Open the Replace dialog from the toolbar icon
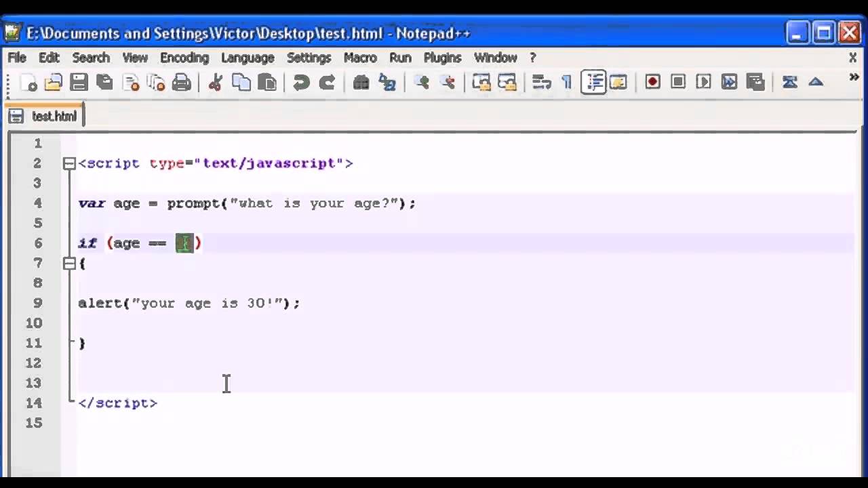This screenshot has height=488, width=868. (387, 83)
